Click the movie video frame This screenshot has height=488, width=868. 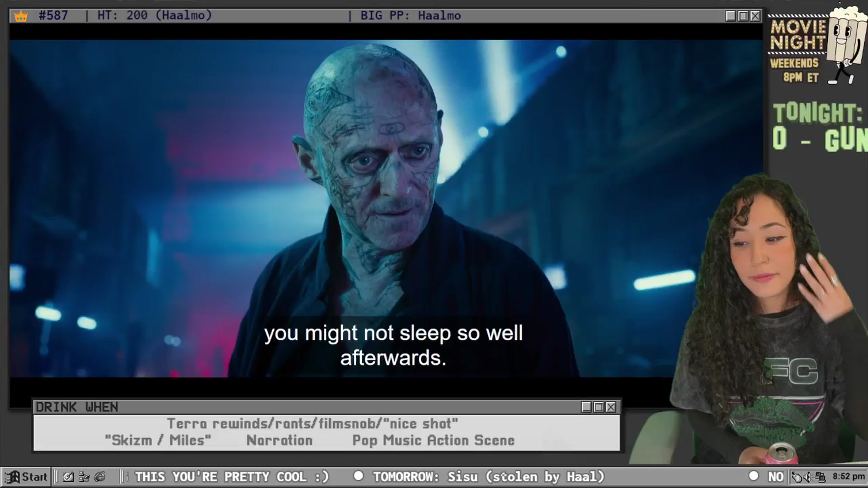(x=386, y=208)
